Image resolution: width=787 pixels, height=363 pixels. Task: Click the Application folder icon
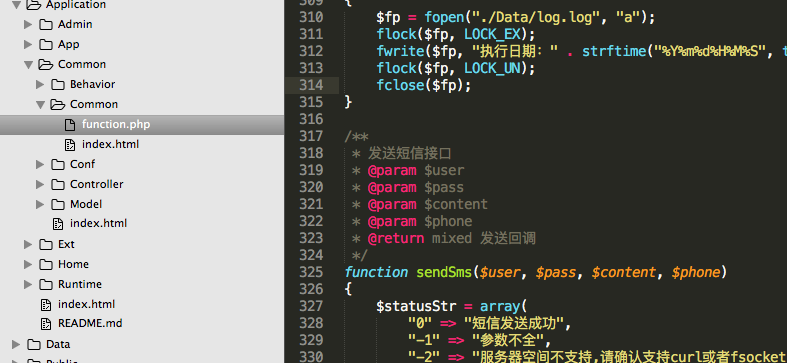tap(34, 5)
